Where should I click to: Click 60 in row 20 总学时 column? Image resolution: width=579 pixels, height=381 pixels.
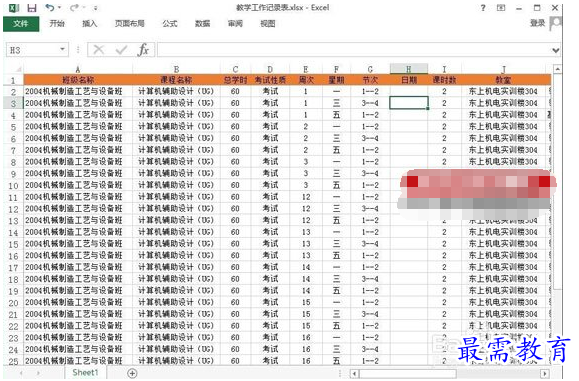236,302
